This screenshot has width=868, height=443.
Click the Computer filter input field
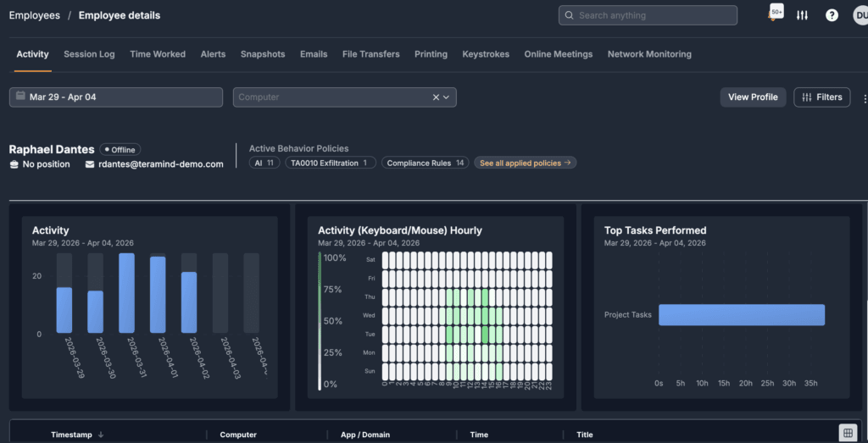(x=345, y=97)
